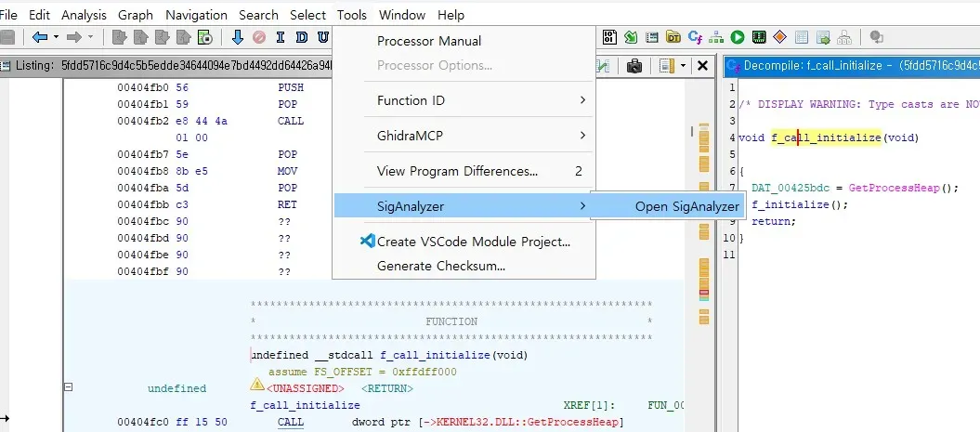Click the function call graph tree icon
Image resolution: width=980 pixels, height=432 pixels.
pos(716,38)
